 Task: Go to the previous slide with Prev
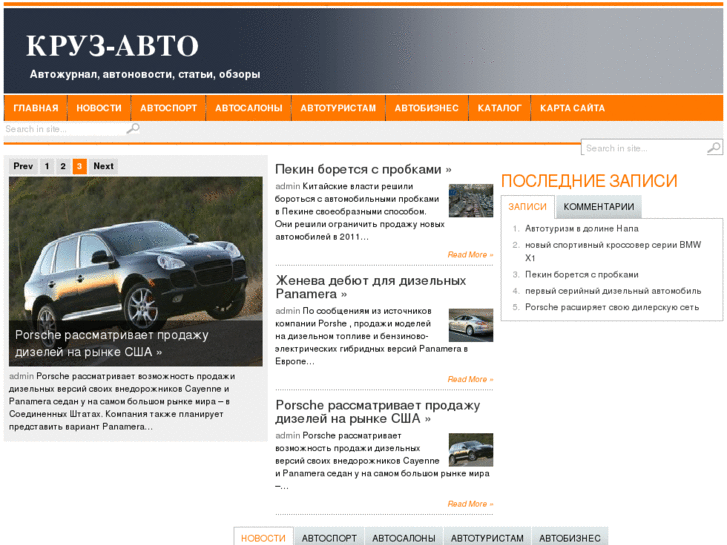(x=23, y=166)
